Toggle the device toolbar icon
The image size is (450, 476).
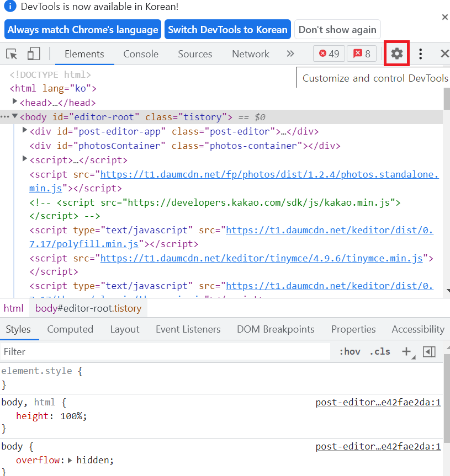pyautogui.click(x=34, y=54)
